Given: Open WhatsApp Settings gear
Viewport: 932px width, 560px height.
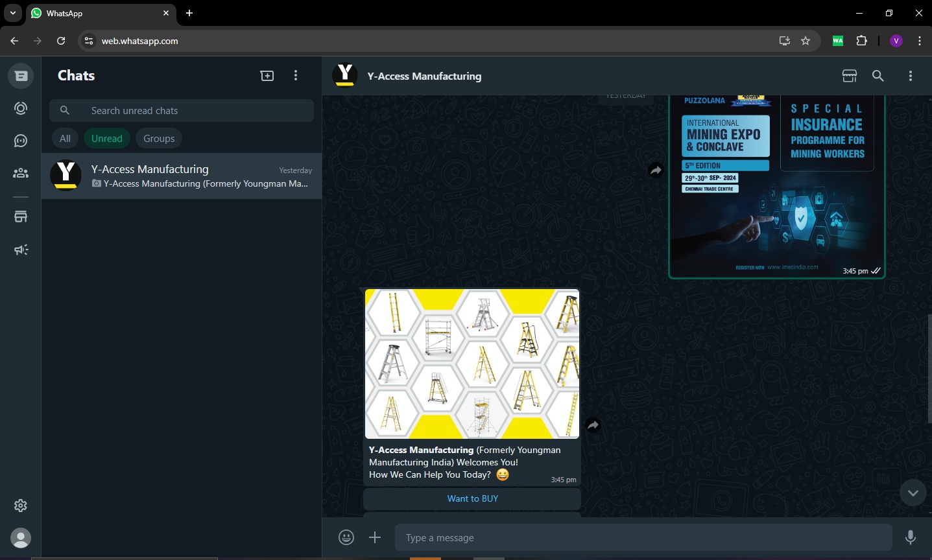Looking at the screenshot, I should (x=21, y=506).
